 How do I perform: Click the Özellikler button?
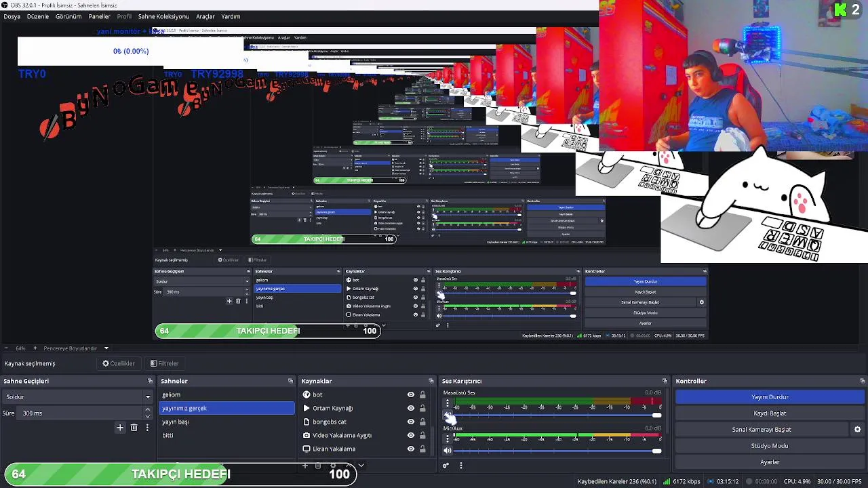pos(119,363)
